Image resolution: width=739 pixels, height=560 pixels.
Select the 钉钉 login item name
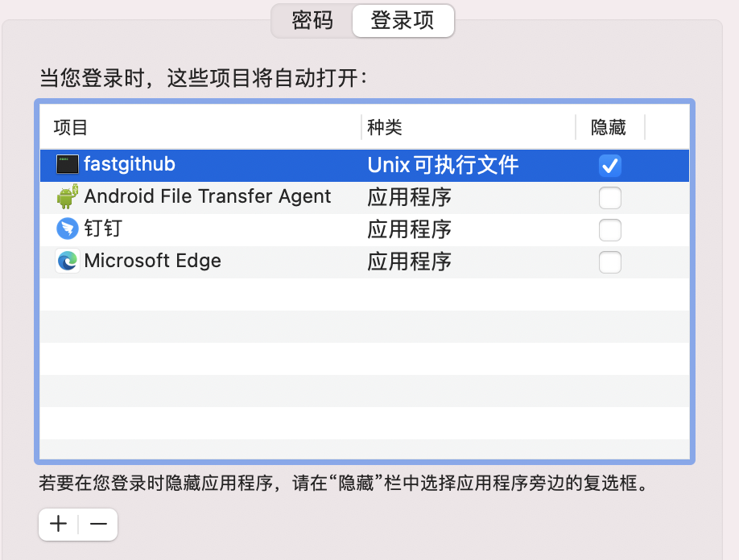click(x=103, y=229)
